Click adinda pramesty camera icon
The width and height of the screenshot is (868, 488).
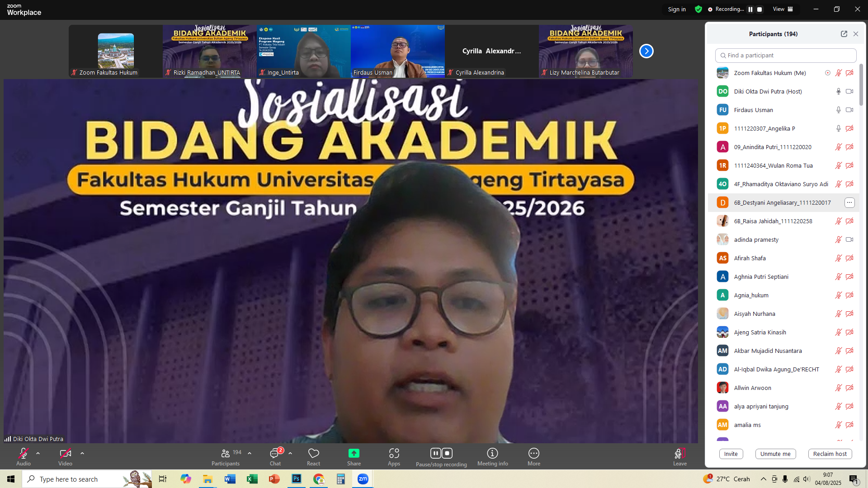tap(849, 239)
